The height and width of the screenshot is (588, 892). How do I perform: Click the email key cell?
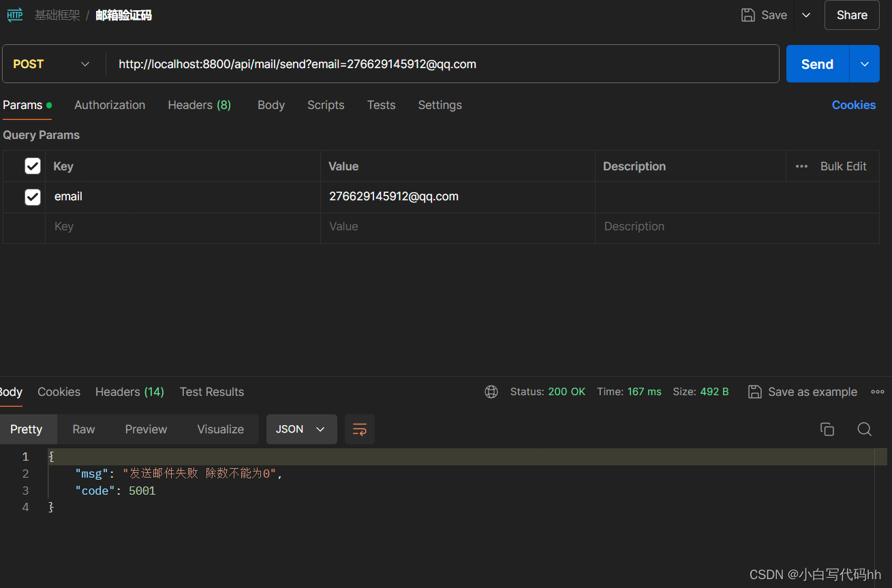click(x=183, y=197)
